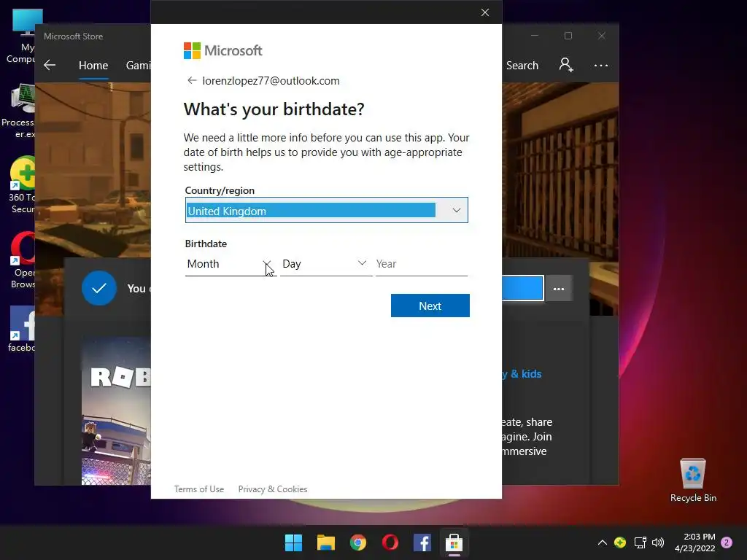Click the Next button

(430, 306)
